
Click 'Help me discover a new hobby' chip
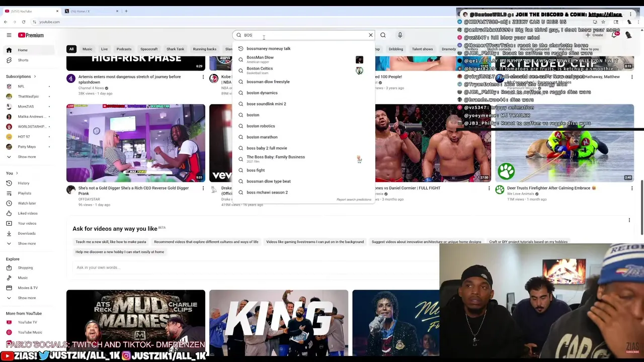pos(120,252)
